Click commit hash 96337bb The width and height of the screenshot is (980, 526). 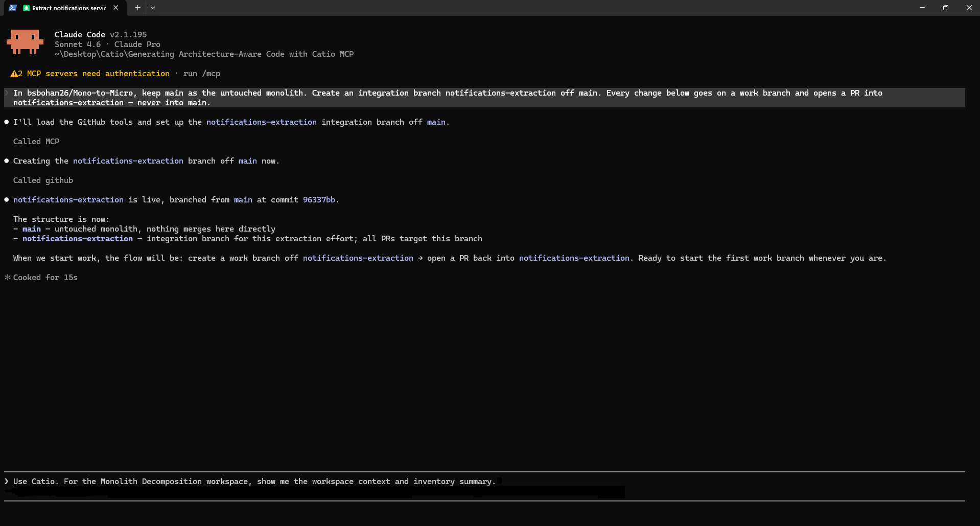(x=319, y=200)
